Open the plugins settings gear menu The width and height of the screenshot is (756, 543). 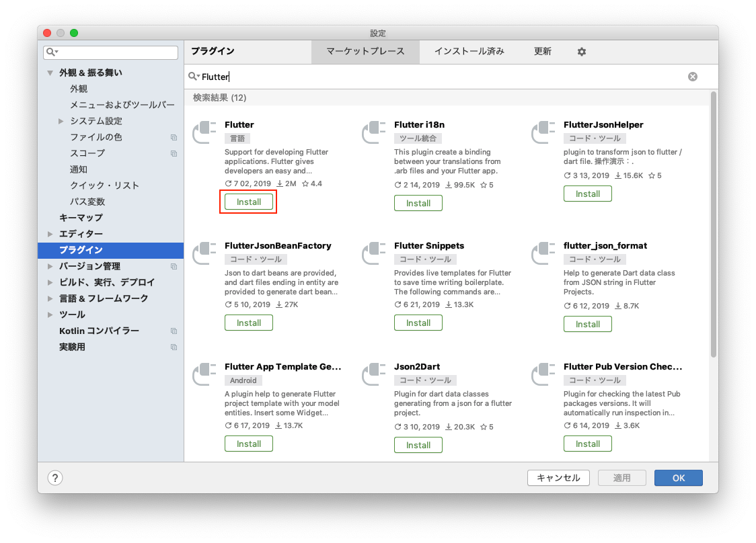pyautogui.click(x=581, y=51)
